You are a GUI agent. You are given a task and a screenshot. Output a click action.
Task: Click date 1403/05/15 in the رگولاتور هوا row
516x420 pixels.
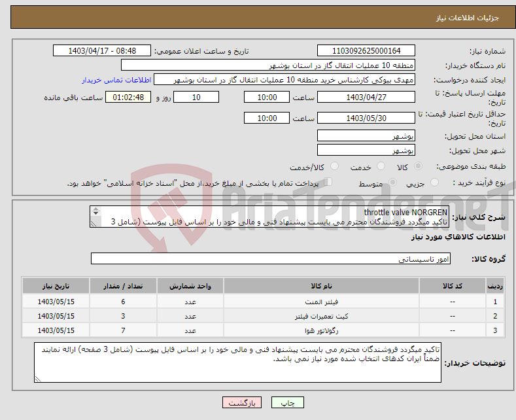(56, 331)
